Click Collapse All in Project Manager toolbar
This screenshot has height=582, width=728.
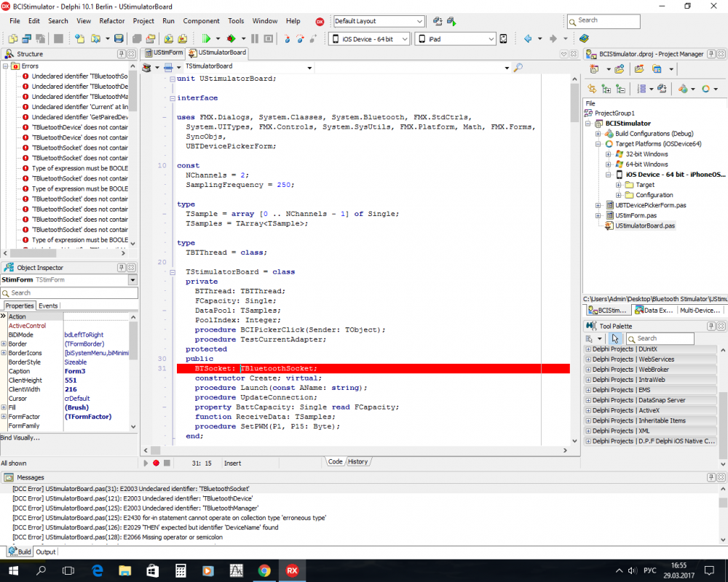tap(620, 89)
